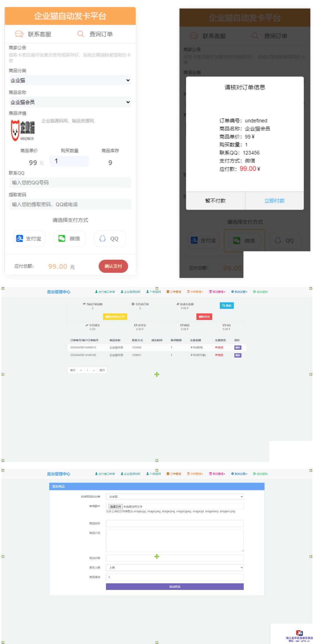Click the WeChat logo in the undimmed payment options
317x644 pixels.
62,238
